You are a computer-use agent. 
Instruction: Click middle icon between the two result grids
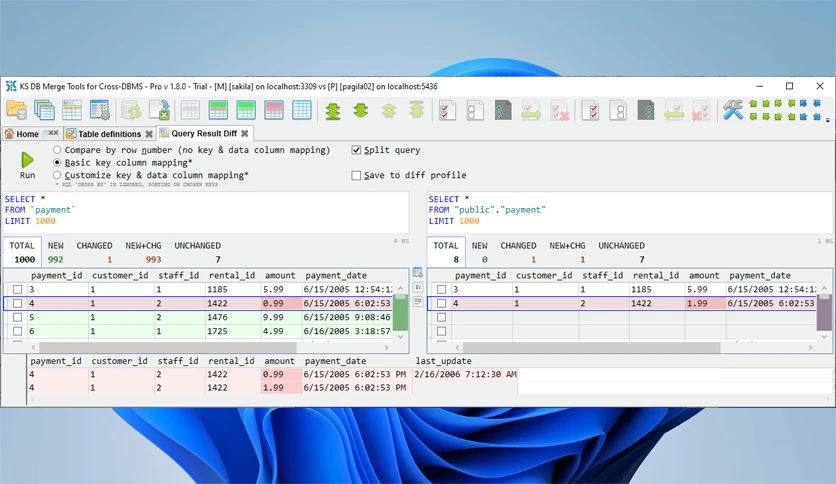[x=418, y=287]
